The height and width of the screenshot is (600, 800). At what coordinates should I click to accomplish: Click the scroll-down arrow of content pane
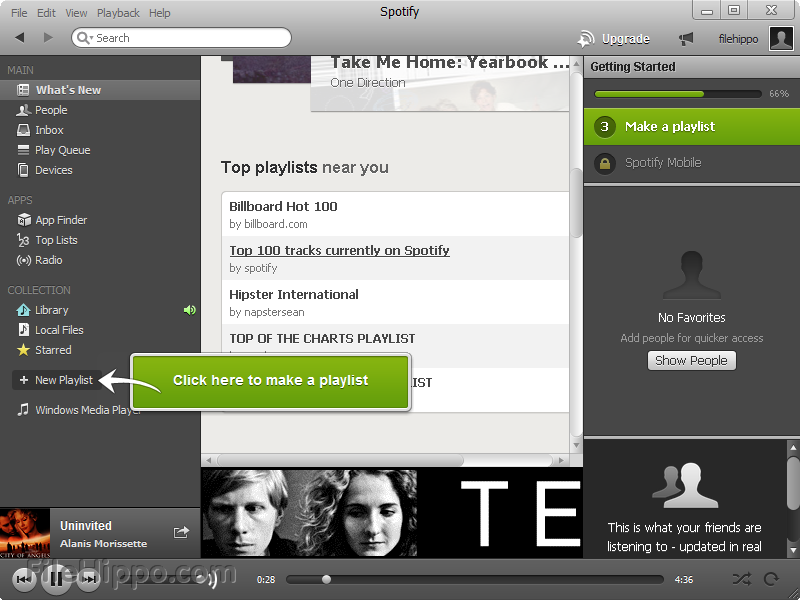576,445
